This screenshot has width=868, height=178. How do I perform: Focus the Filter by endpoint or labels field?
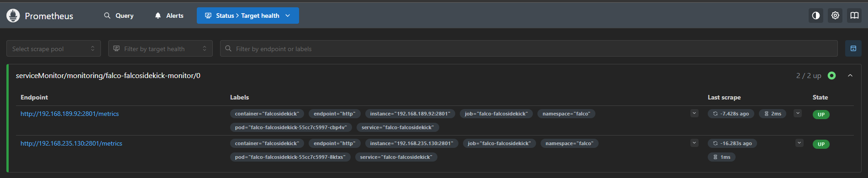529,48
